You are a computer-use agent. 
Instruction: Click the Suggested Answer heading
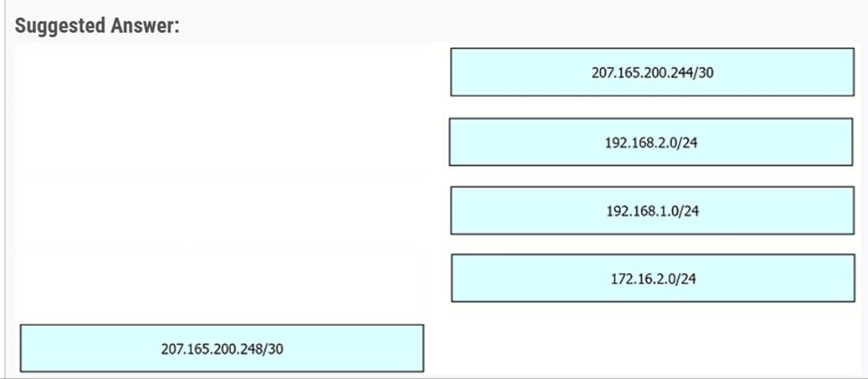(x=97, y=26)
